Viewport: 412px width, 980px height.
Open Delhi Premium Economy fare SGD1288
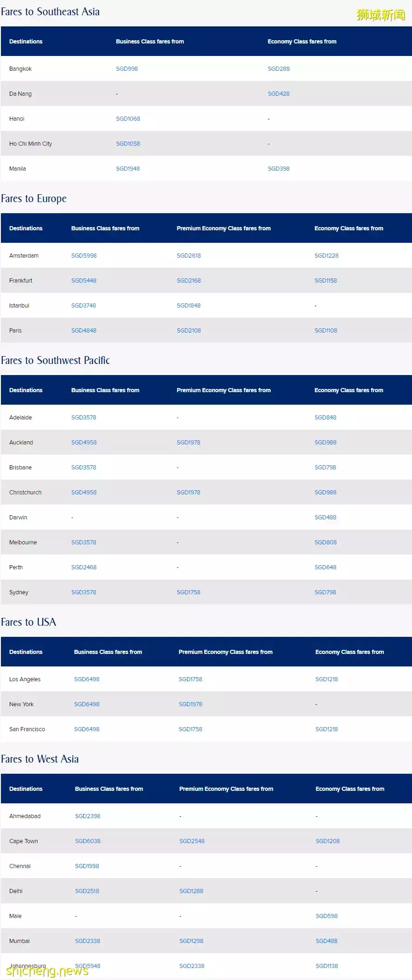[191, 891]
